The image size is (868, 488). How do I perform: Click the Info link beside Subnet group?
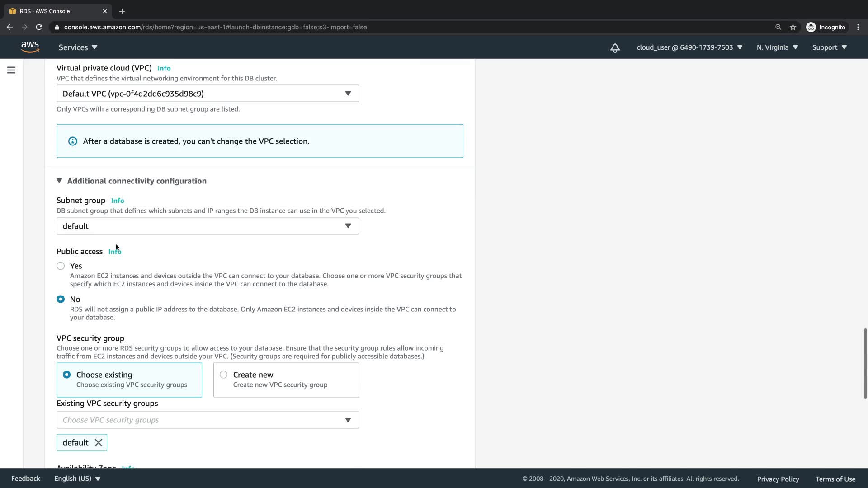118,201
